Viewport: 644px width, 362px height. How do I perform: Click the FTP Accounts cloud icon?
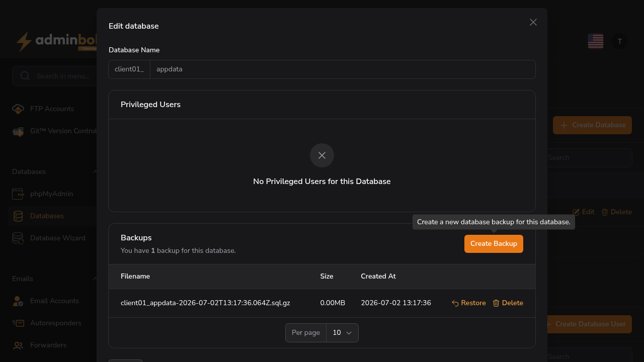[x=18, y=109]
